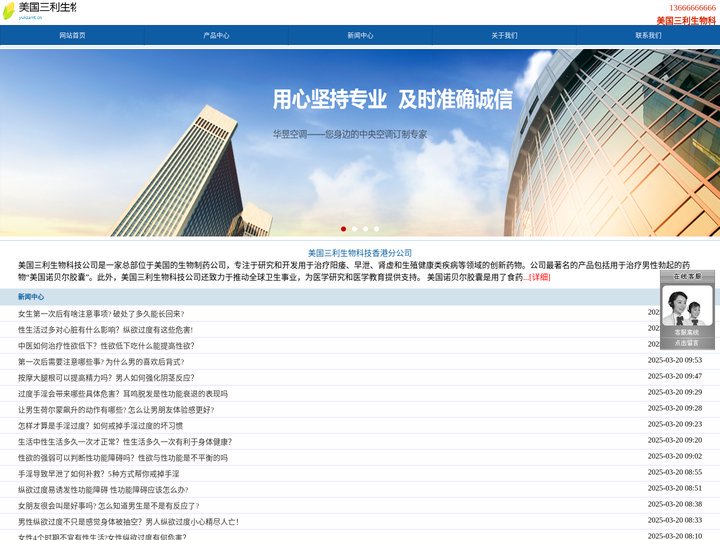Open article 中医如何治疗性欲低下

[x=106, y=346]
